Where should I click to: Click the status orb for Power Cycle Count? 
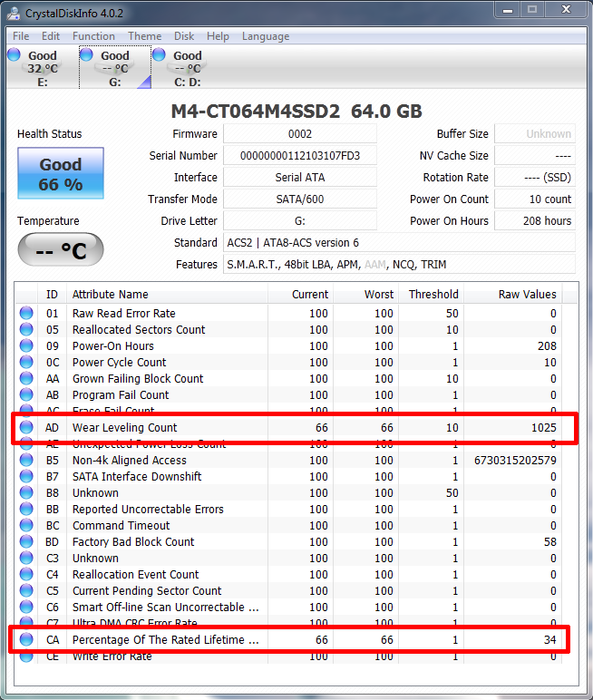tap(26, 362)
